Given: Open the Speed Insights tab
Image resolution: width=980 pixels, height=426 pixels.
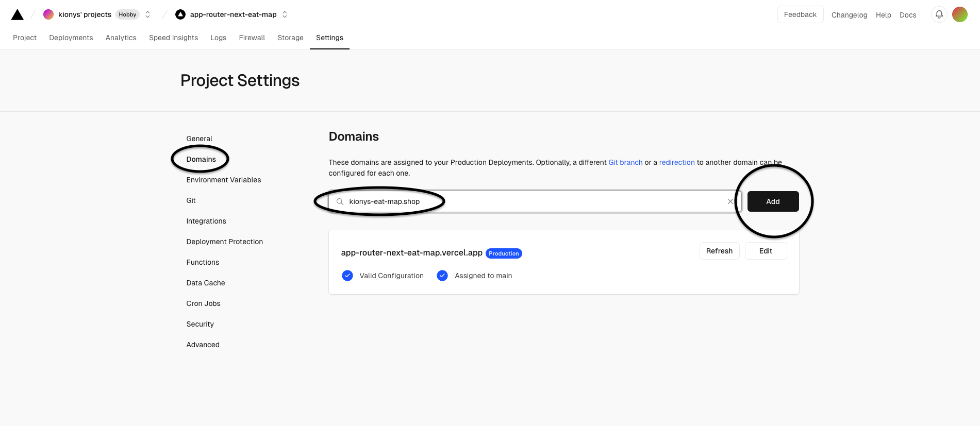Looking at the screenshot, I should [x=174, y=38].
